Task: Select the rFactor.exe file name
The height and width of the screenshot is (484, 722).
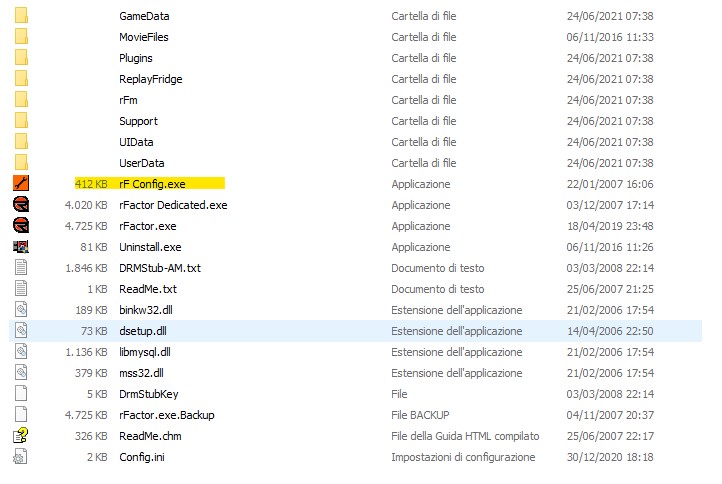Action: [148, 226]
